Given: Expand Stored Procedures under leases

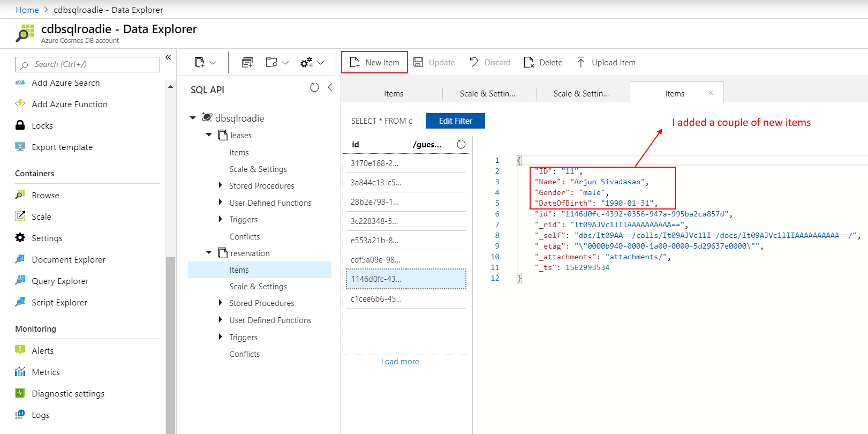Looking at the screenshot, I should pyautogui.click(x=220, y=185).
